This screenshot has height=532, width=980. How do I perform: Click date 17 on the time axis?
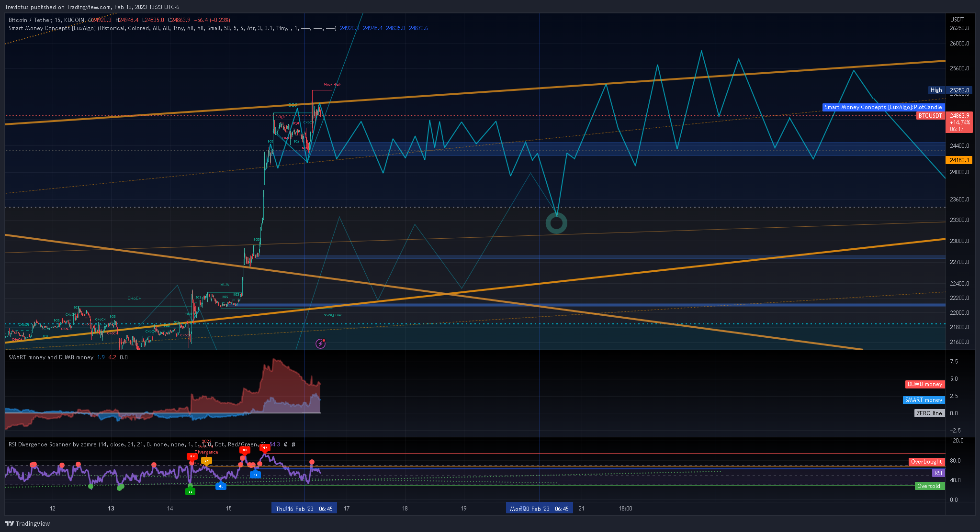click(347, 509)
